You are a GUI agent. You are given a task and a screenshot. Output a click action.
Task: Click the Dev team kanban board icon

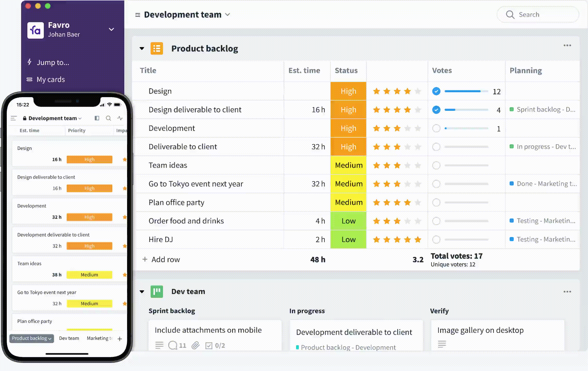click(157, 291)
